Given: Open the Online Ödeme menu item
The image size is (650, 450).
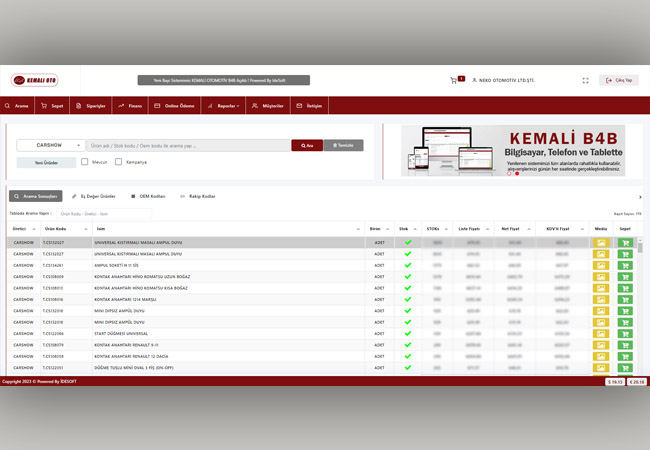Looking at the screenshot, I should [175, 106].
